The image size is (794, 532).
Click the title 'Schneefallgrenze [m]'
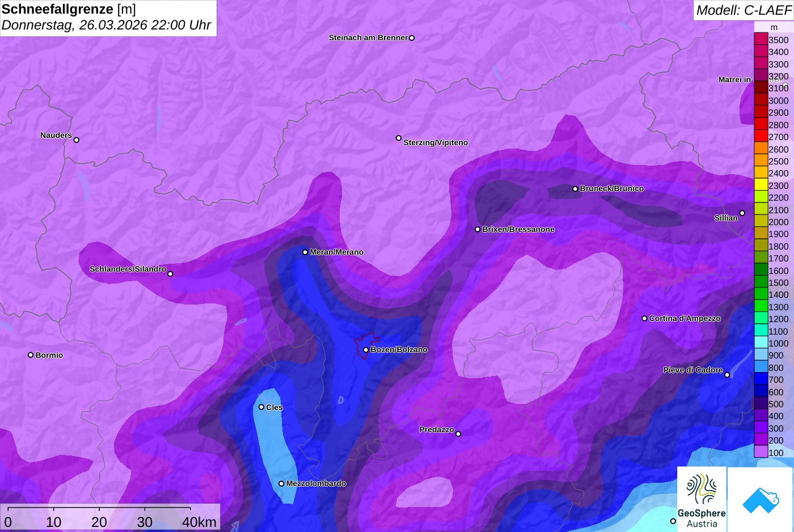point(69,9)
